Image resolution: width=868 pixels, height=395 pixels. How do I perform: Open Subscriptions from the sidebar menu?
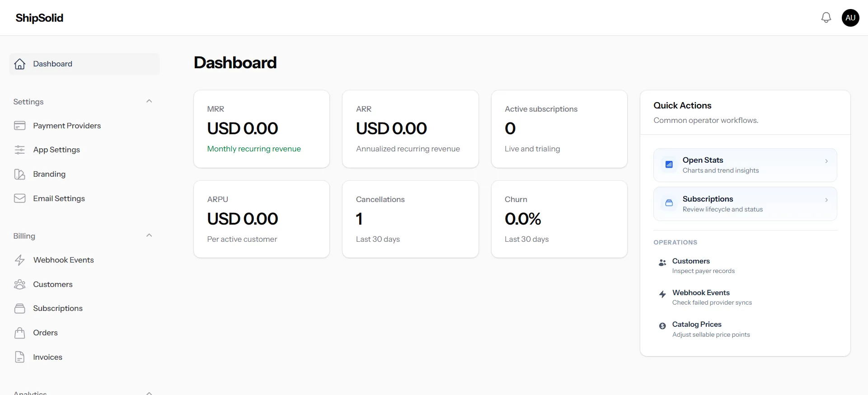tap(58, 309)
